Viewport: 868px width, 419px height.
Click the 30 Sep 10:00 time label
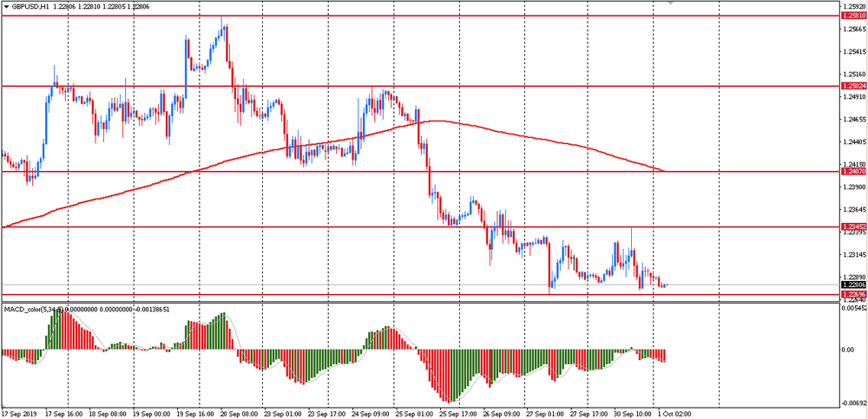pos(634,414)
